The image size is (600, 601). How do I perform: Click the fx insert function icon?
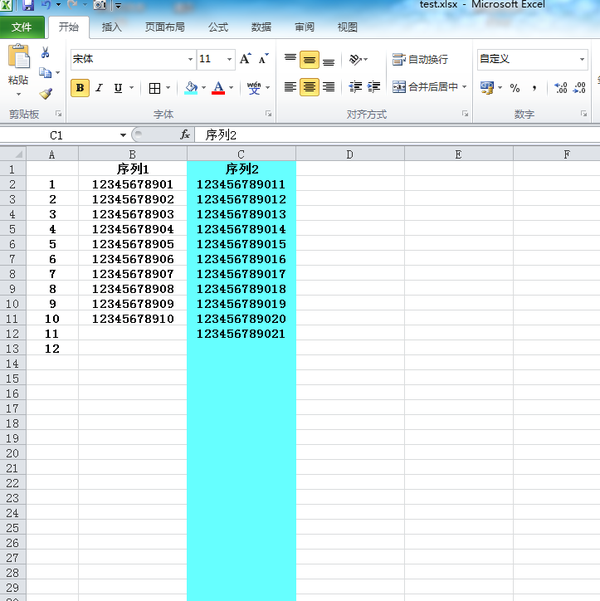(185, 135)
